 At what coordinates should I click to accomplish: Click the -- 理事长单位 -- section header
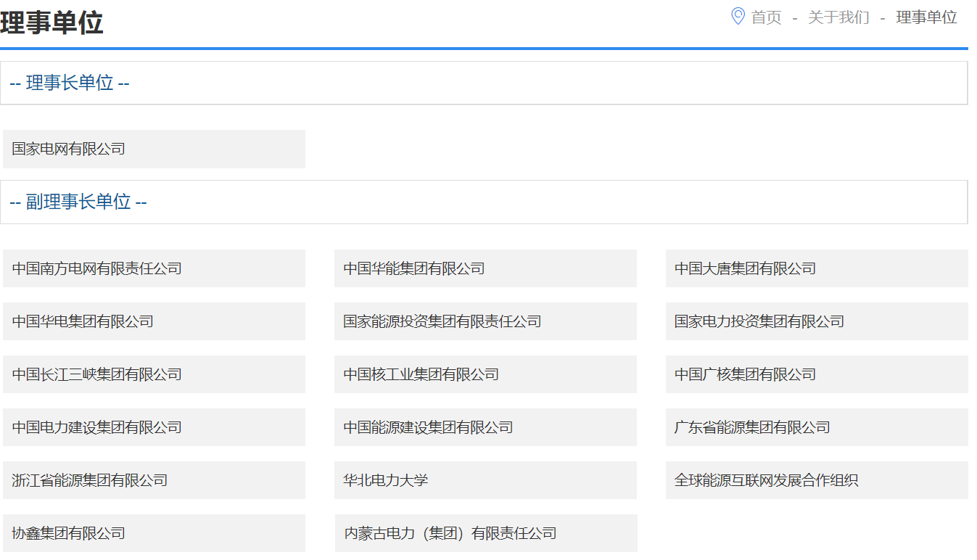pyautogui.click(x=484, y=83)
